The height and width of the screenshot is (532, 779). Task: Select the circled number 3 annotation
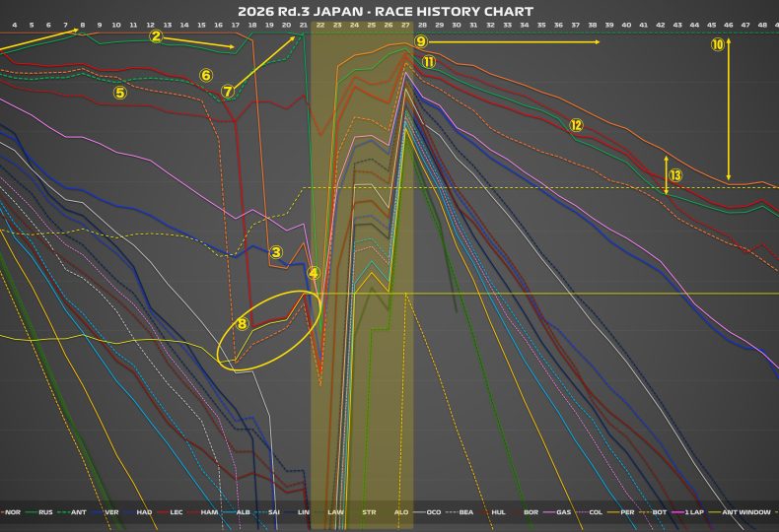click(276, 252)
